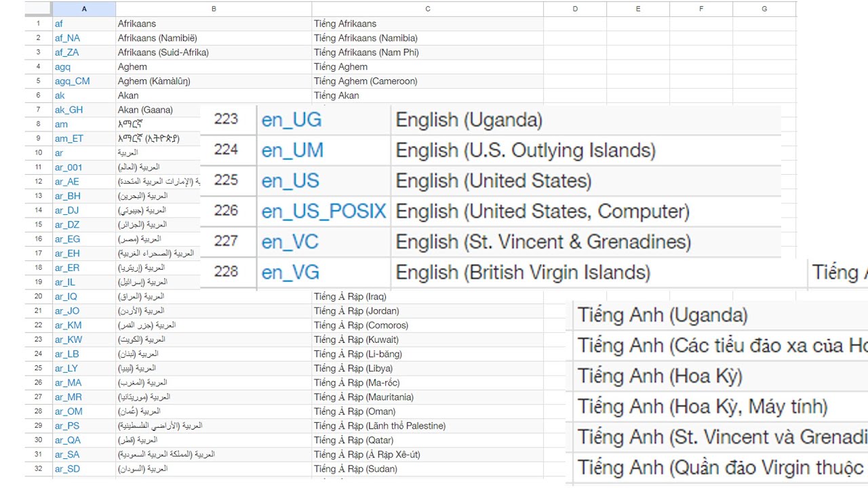Click enlarged cell 'English (United States)'
The image size is (868, 488).
586,181
